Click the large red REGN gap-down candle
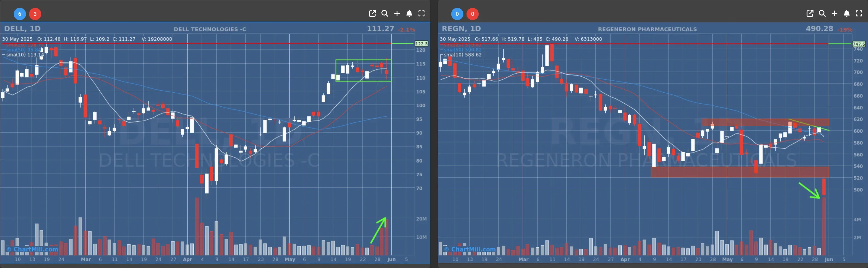Screen dimensions: 868x268 (x=824, y=187)
